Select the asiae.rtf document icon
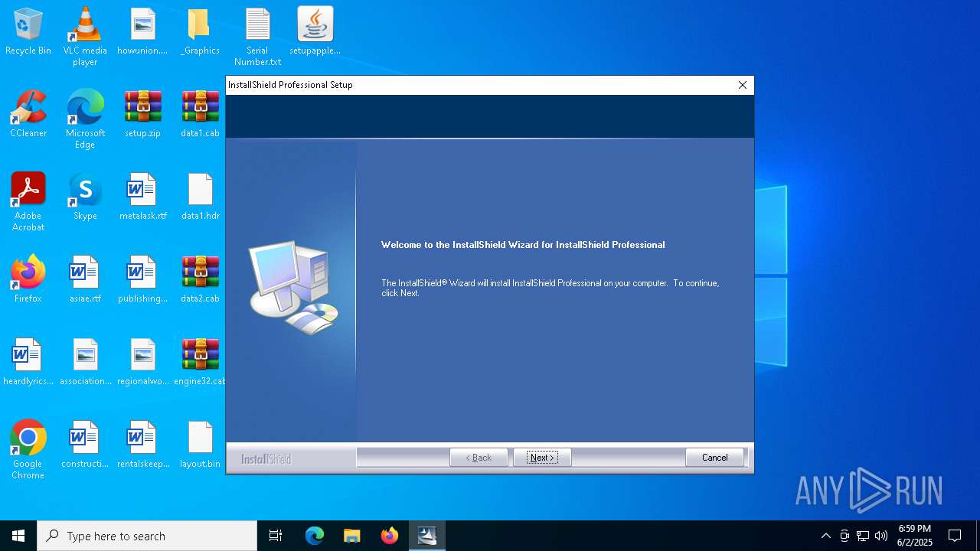This screenshot has width=980, height=551. click(x=85, y=280)
